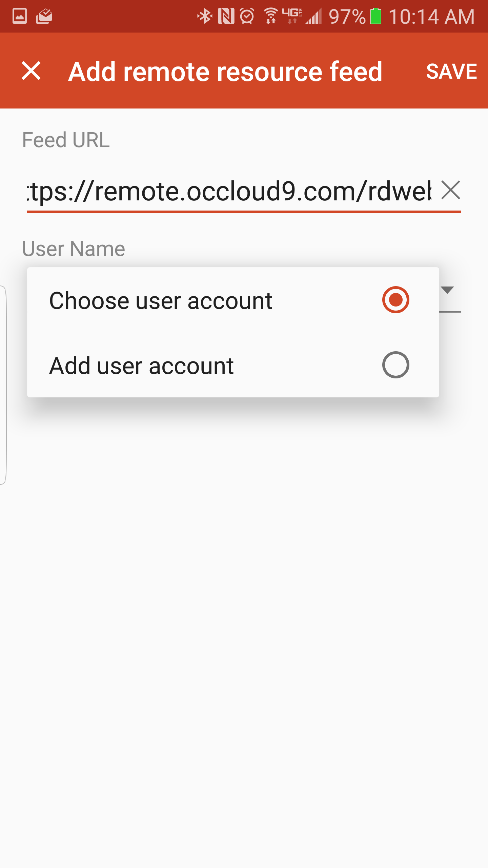Tap the Wi-Fi status icon

(271, 16)
